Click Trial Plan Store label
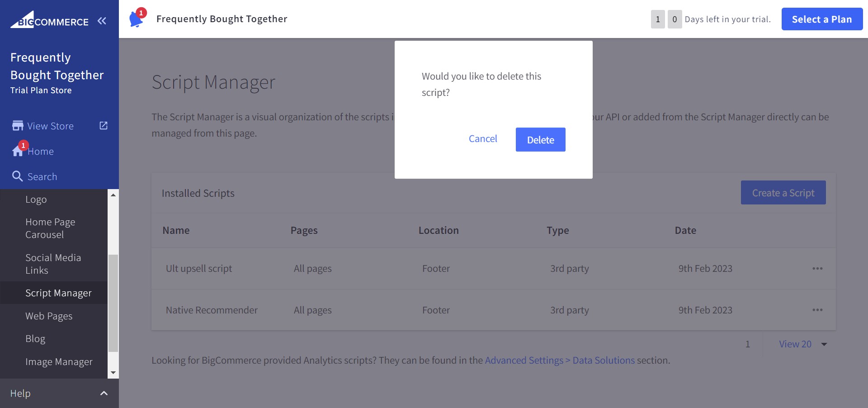The width and height of the screenshot is (868, 408). tap(41, 90)
